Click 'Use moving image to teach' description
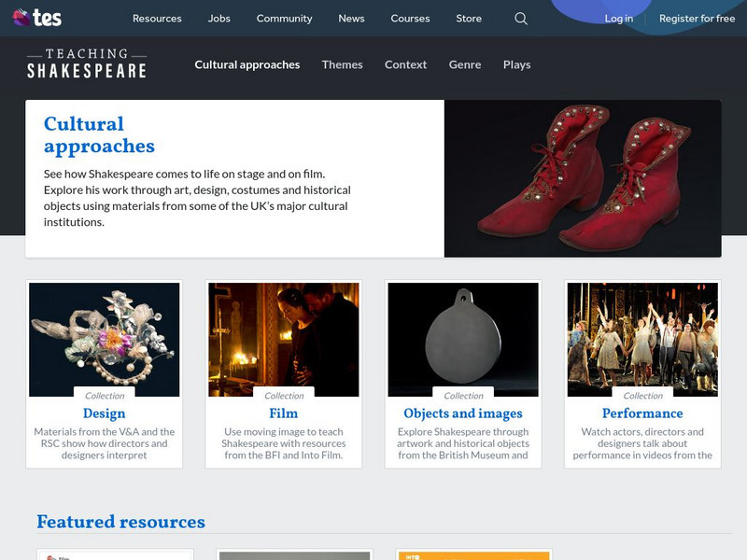This screenshot has width=747, height=560. coord(284,443)
